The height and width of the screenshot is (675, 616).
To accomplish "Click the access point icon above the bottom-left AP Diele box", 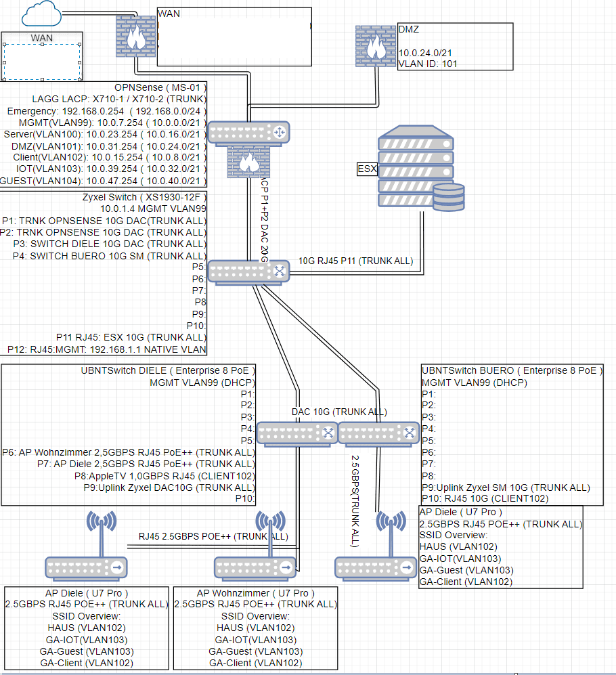I will (x=86, y=545).
